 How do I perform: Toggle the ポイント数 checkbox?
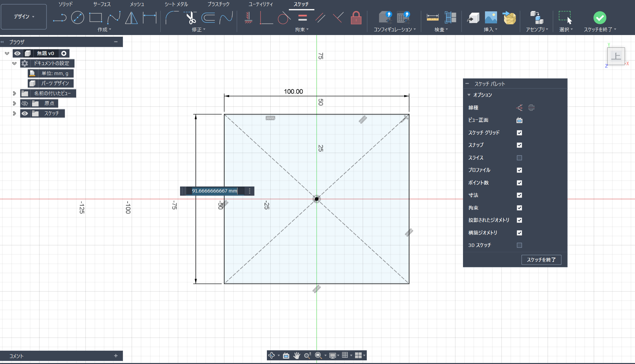[x=519, y=183]
